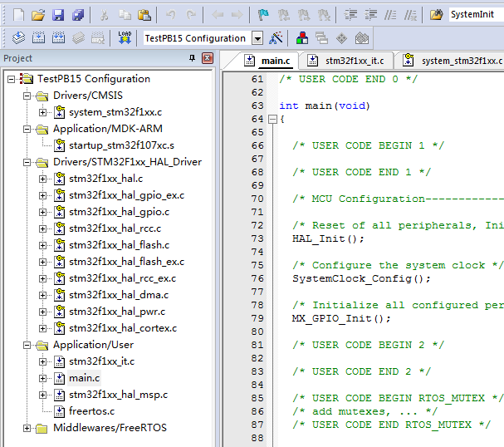The height and width of the screenshot is (447, 504).
Task: Indent the selected lines
Action: point(350,15)
